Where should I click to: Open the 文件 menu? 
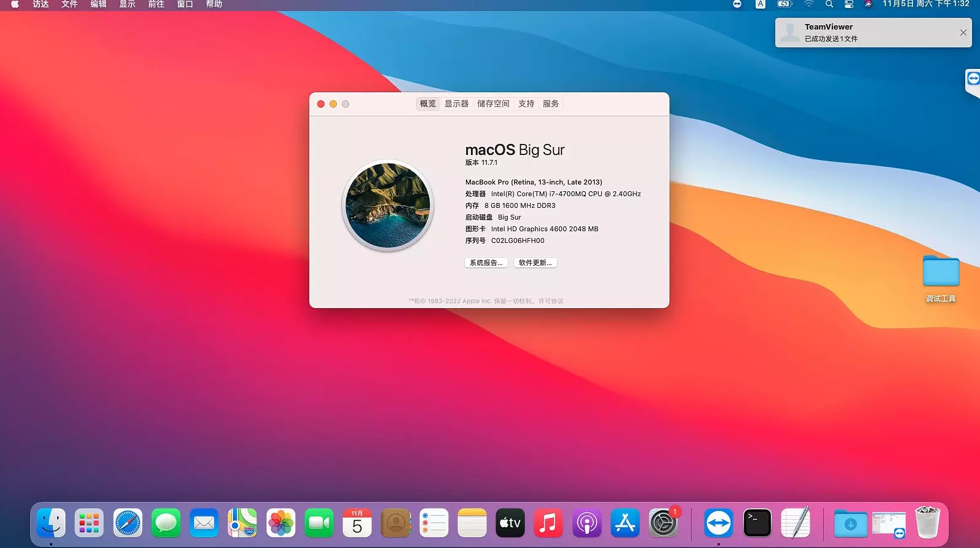(x=69, y=4)
